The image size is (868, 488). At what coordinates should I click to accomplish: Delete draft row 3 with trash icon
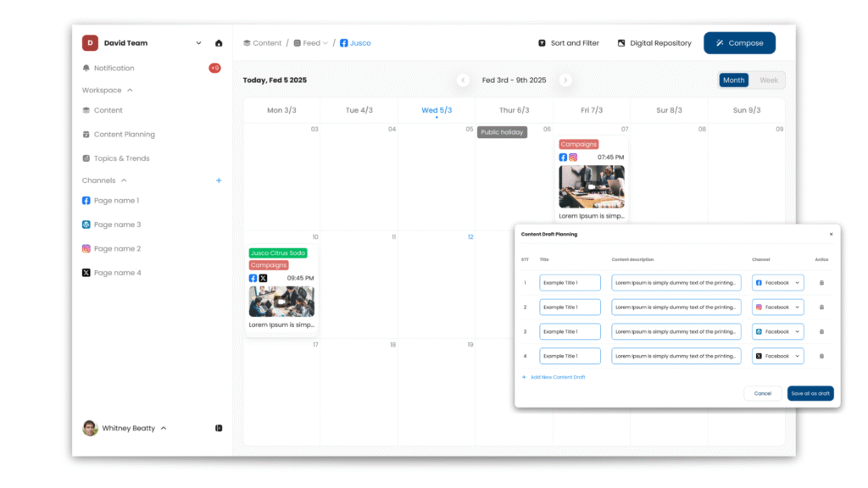[821, 332]
